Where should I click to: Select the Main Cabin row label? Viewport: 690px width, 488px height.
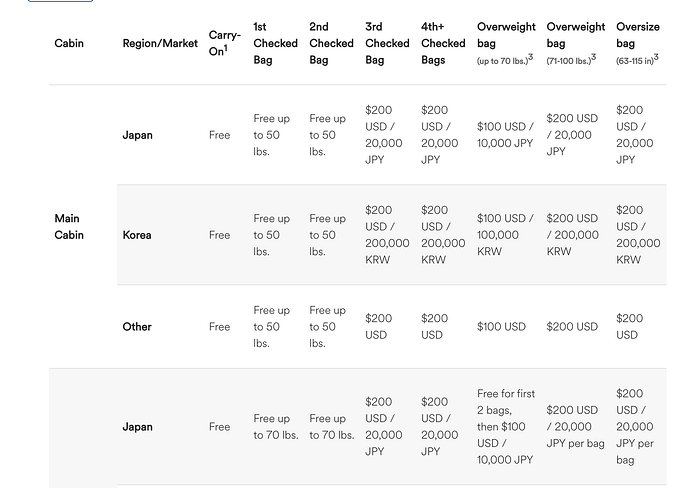(x=69, y=227)
